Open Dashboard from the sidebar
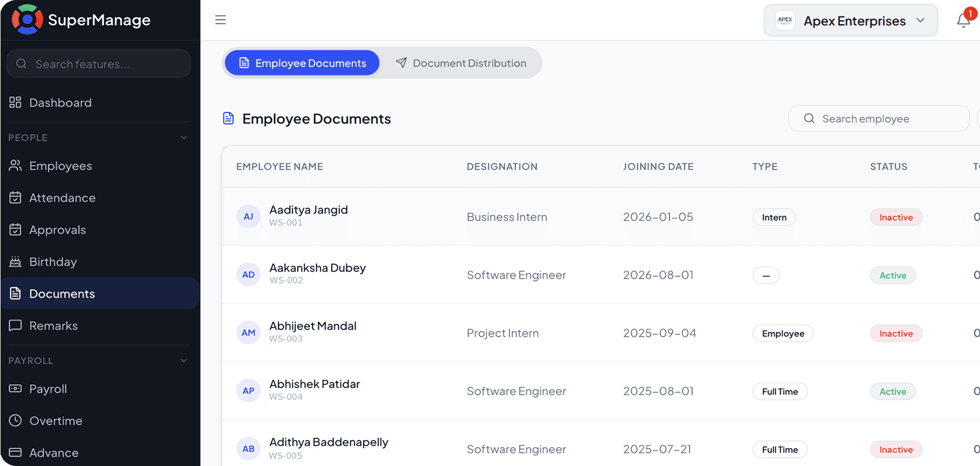The image size is (980, 466). (x=100, y=103)
